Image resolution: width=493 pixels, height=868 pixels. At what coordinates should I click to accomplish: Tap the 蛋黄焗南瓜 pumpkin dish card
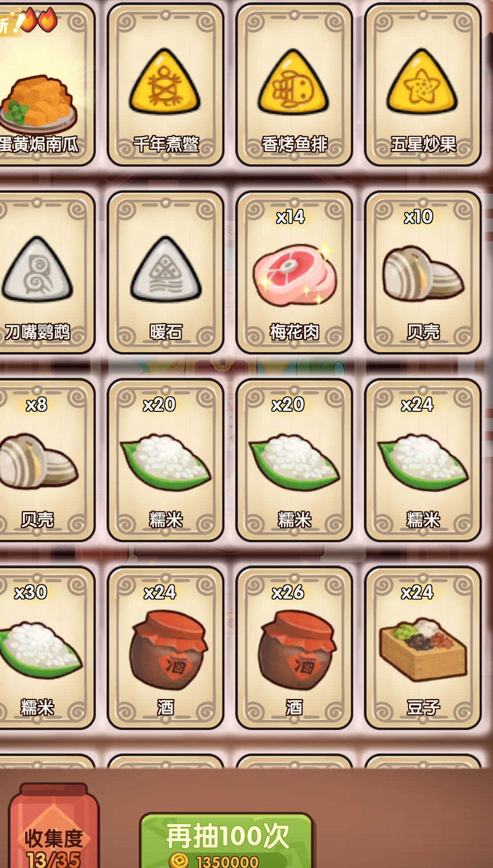click(46, 84)
